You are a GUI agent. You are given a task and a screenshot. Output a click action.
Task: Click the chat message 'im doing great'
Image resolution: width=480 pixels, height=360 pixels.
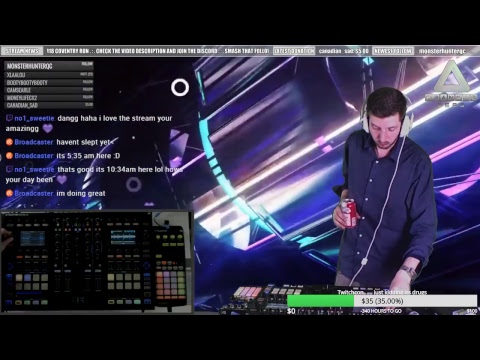[81, 193]
